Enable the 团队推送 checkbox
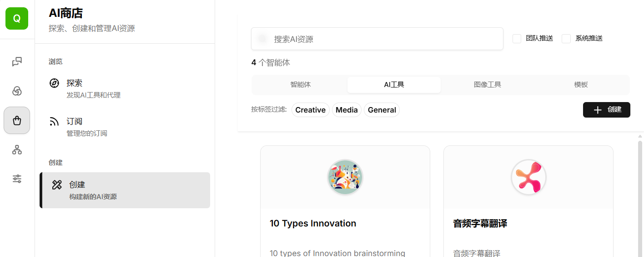Screen dimensions: 644x257 [517, 39]
